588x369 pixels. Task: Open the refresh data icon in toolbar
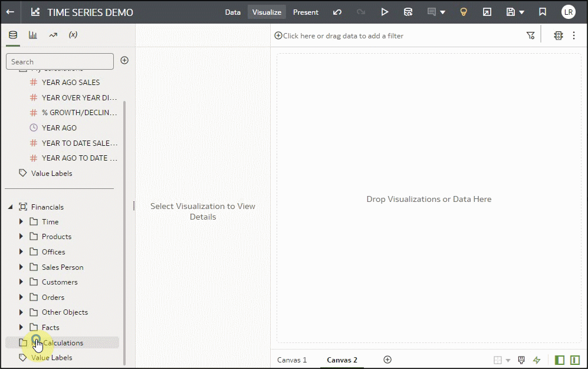[x=408, y=12]
